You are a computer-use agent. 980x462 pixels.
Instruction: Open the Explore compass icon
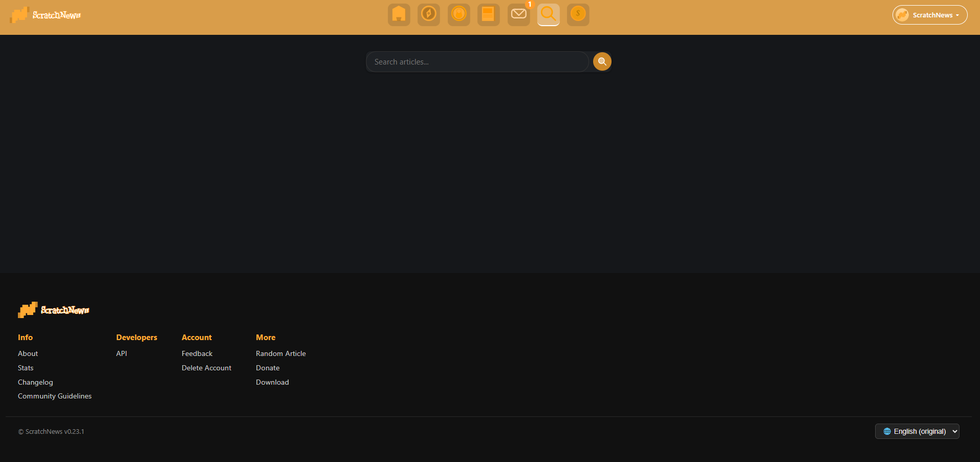(429, 14)
